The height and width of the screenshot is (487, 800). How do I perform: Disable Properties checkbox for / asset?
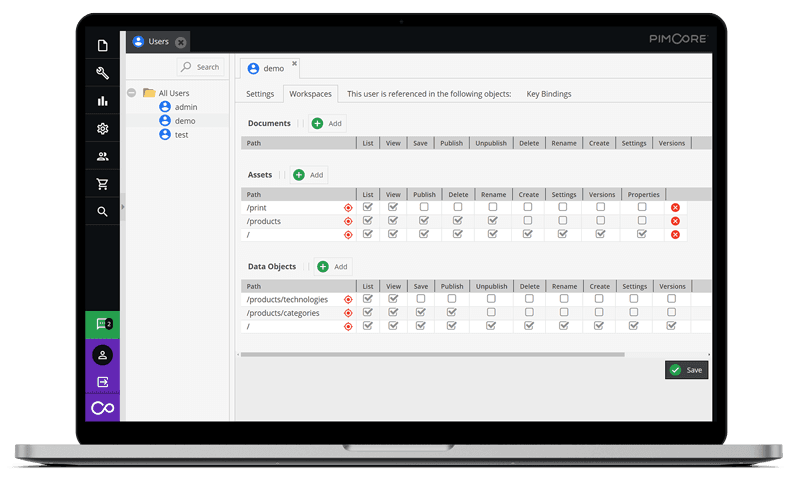(642, 234)
